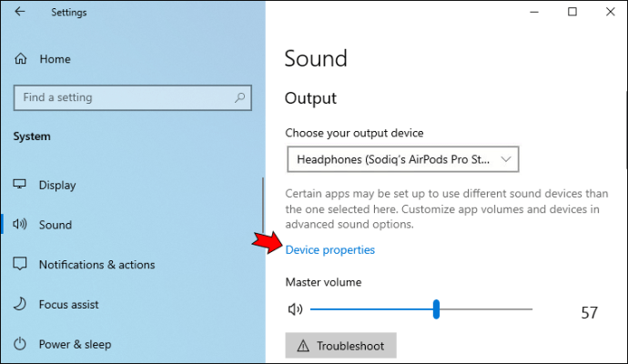
Task: Open Home via the house icon
Action: pos(20,59)
